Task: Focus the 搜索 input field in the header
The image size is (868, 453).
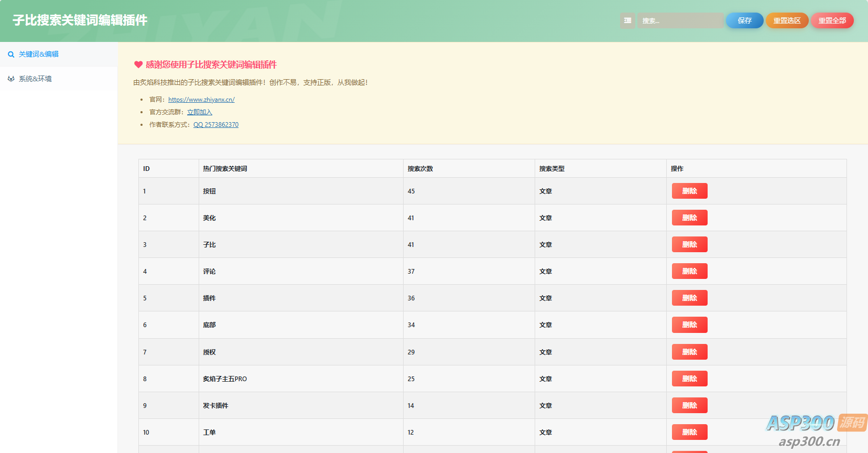Action: [680, 20]
